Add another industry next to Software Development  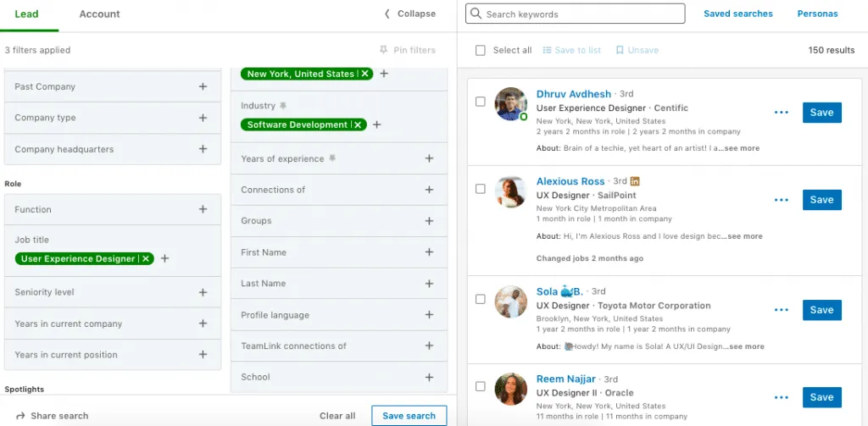pos(377,125)
